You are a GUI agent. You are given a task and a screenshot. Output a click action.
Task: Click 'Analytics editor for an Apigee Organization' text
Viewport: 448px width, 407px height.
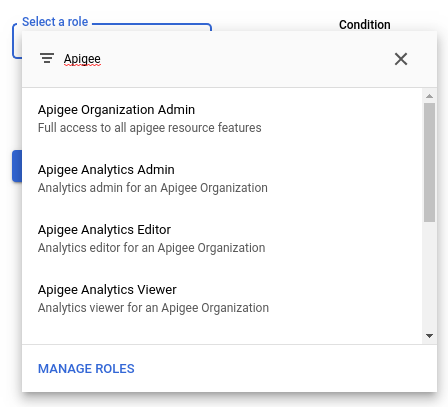pyautogui.click(x=151, y=248)
